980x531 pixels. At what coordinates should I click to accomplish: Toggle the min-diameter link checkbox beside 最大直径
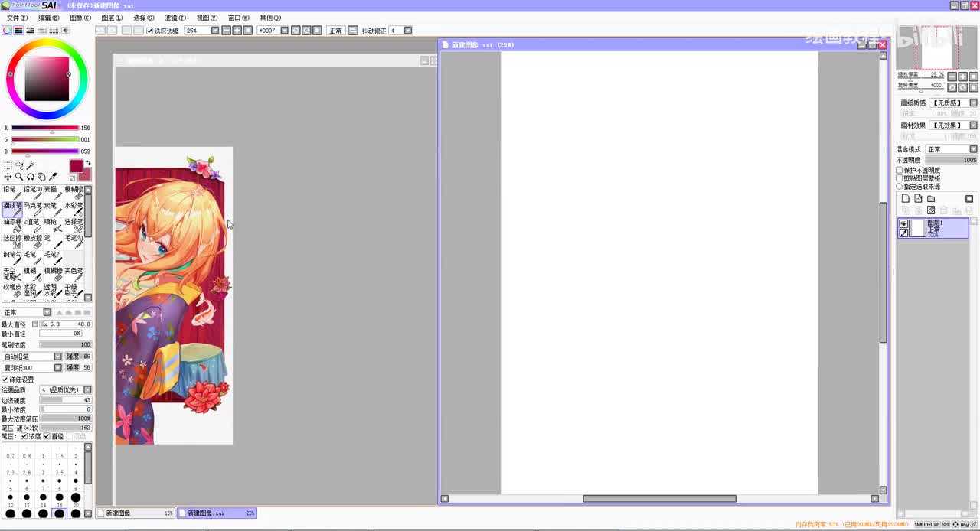click(x=35, y=324)
